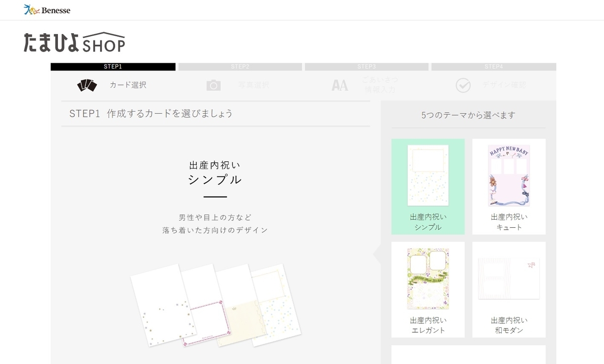
Task: Click the black card-fan icon above カード選択
Action: (86, 84)
